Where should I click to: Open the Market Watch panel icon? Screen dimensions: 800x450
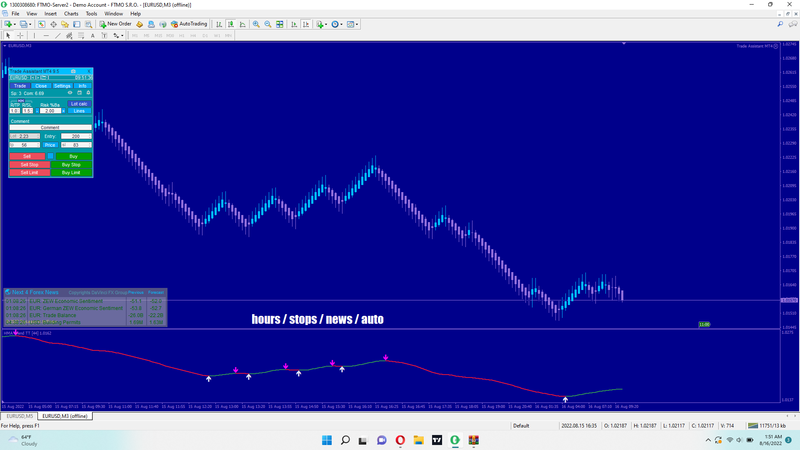coord(41,24)
